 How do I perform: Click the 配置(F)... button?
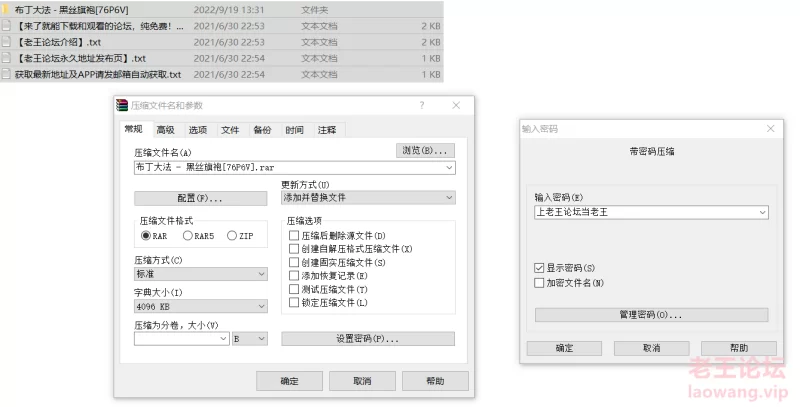[x=201, y=198]
